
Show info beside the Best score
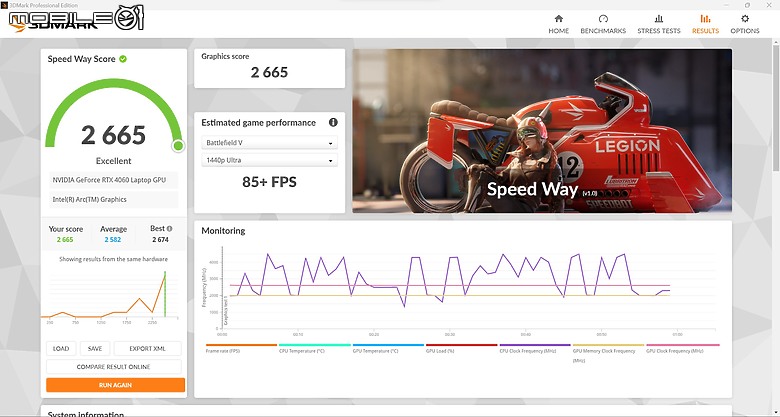click(170, 229)
